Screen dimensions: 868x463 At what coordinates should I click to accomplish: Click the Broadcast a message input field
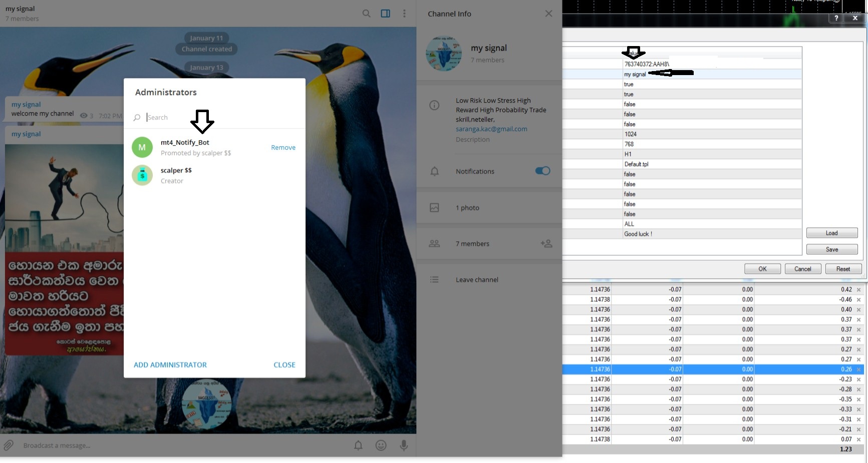185,445
